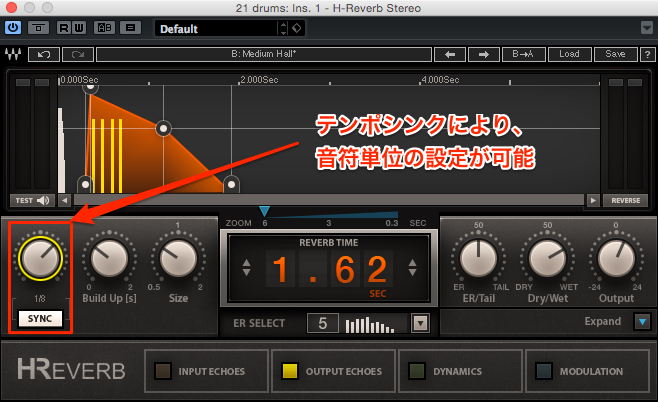Open the B: Medium Hall preset menu
658x402 pixels.
tap(264, 55)
